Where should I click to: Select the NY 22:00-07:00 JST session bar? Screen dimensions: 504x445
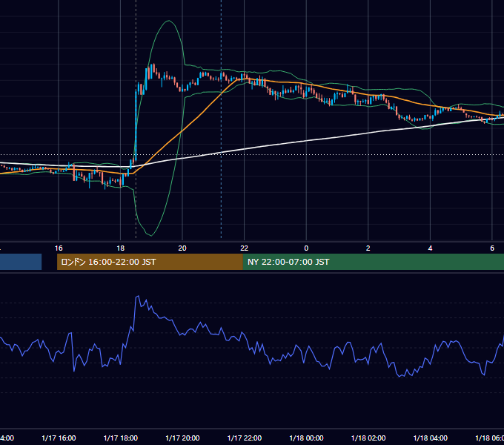pos(373,262)
